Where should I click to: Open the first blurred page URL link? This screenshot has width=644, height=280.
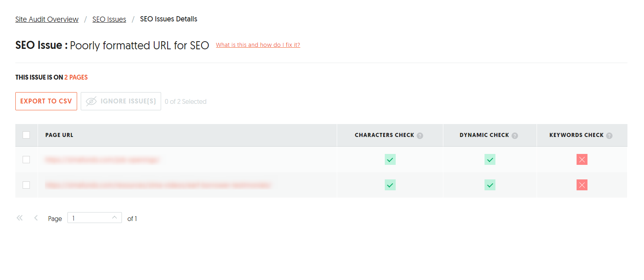[x=102, y=160]
